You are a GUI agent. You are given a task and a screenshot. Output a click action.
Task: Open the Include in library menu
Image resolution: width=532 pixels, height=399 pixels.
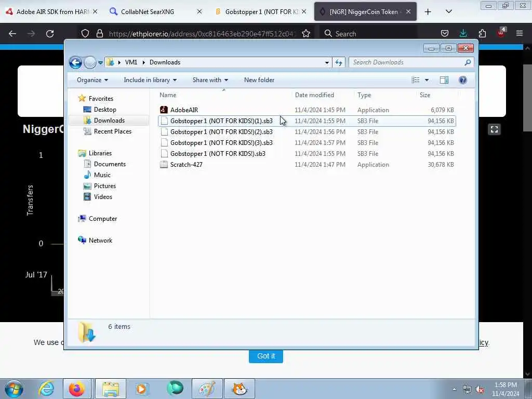pos(150,80)
